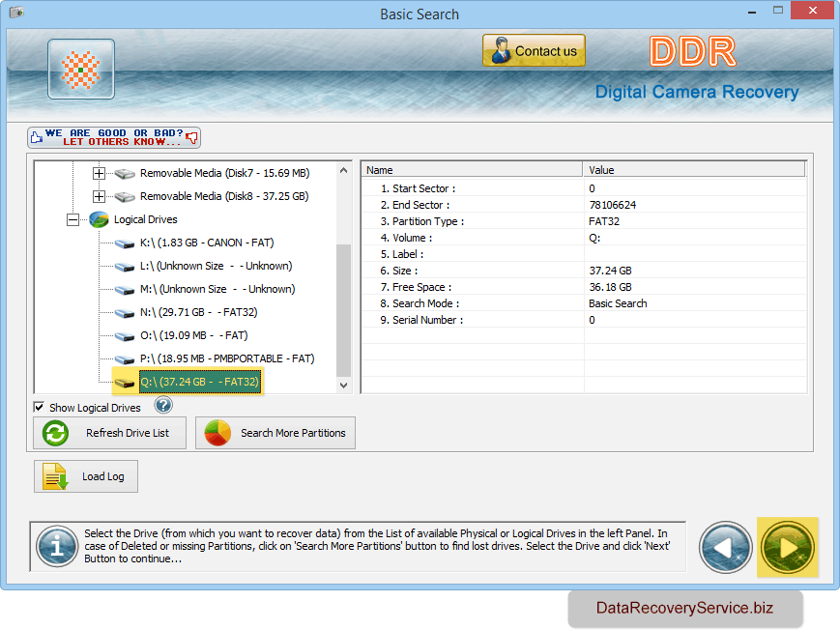Go Back with left arrow button
The height and width of the screenshot is (630, 840).
click(726, 548)
